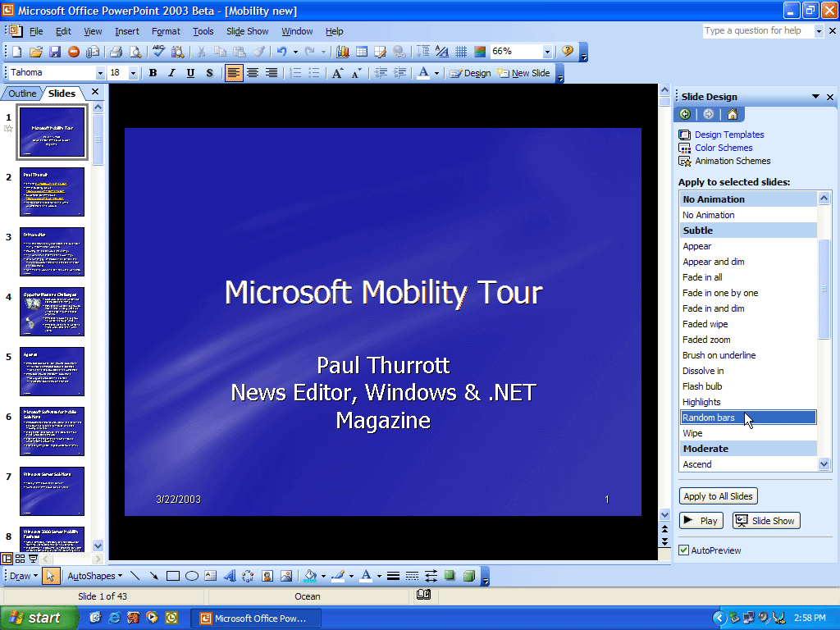840x630 pixels.
Task: Toggle Center alignment
Action: [x=253, y=73]
